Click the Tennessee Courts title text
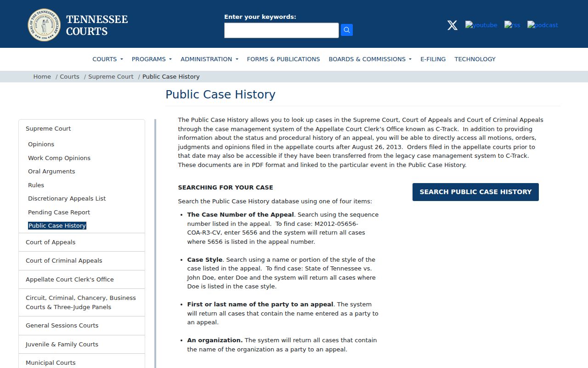Viewport: 588px width, 368px height. (97, 25)
